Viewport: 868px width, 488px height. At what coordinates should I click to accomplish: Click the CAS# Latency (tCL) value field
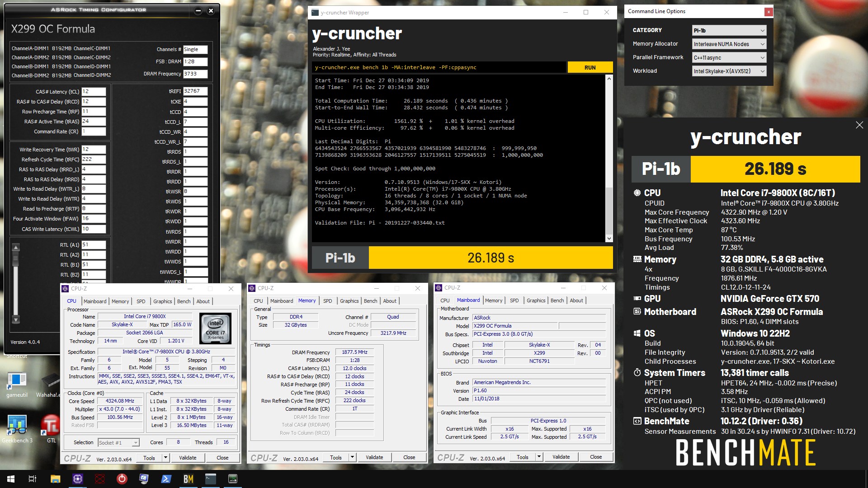(94, 91)
